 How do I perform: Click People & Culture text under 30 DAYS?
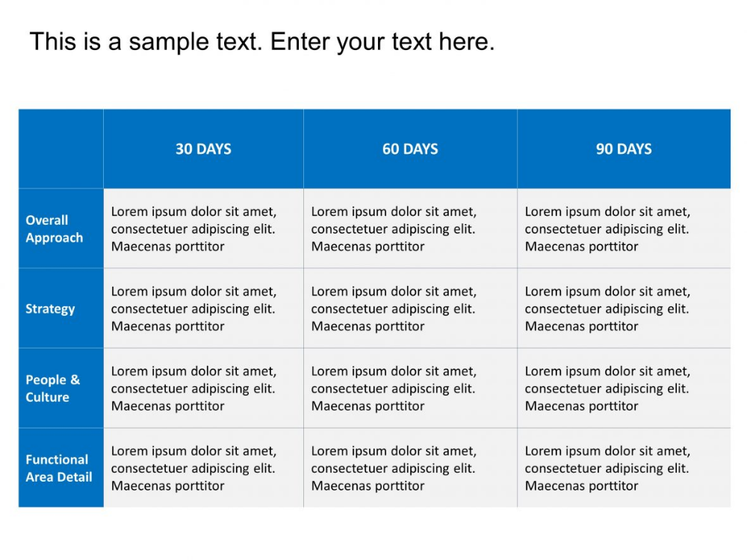click(x=194, y=388)
